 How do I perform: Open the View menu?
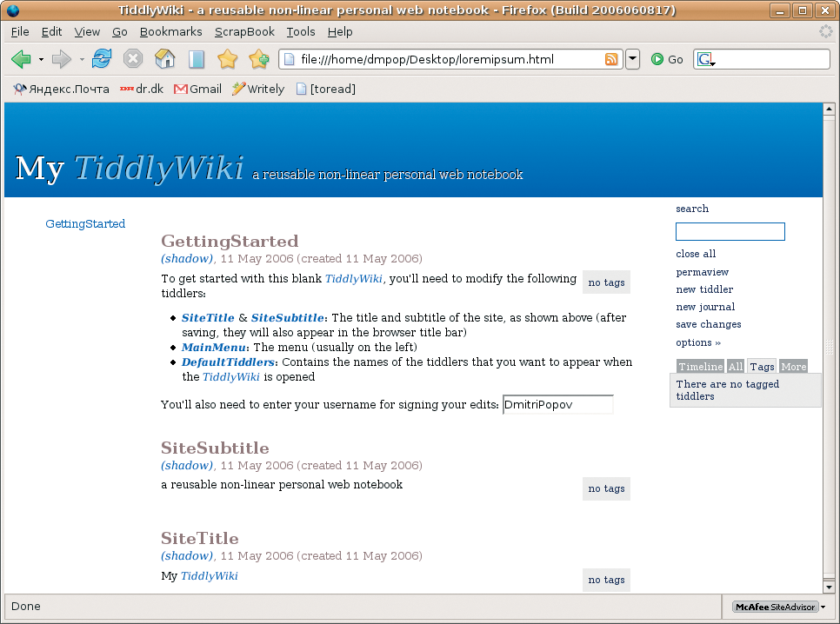coord(87,32)
